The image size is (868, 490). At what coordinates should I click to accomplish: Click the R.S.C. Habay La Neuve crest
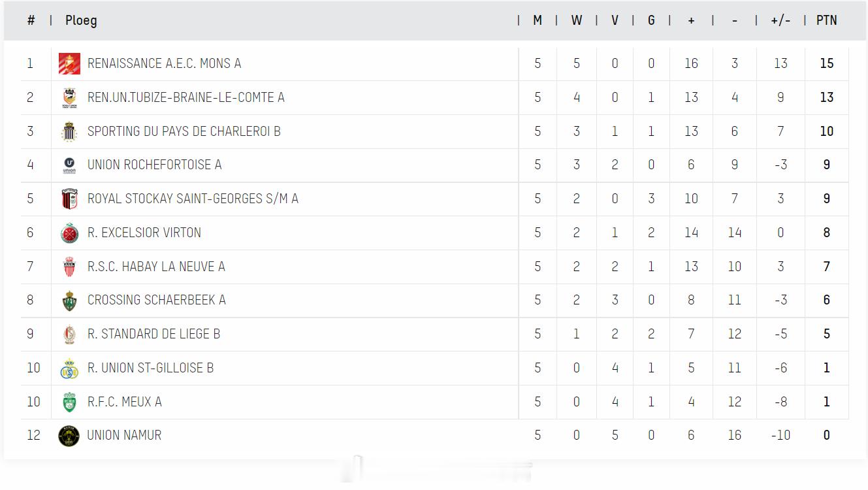[x=69, y=267]
